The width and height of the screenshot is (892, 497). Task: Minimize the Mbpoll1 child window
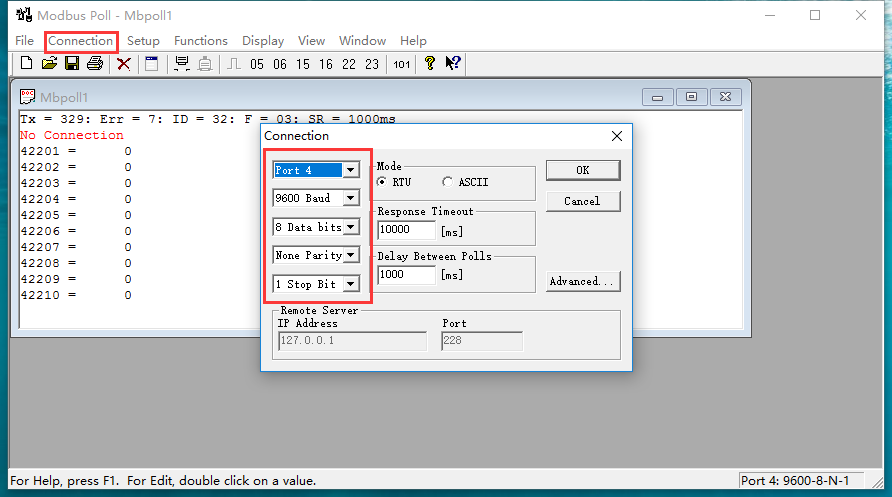658,97
